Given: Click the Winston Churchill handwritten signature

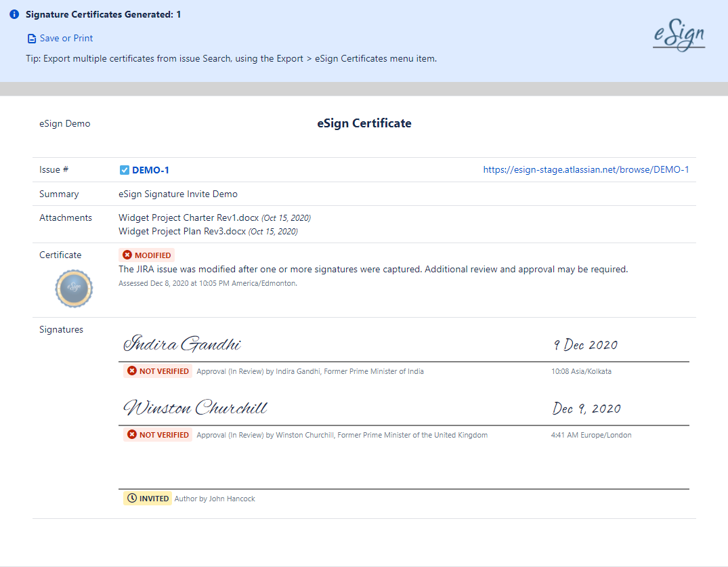Looking at the screenshot, I should (195, 408).
